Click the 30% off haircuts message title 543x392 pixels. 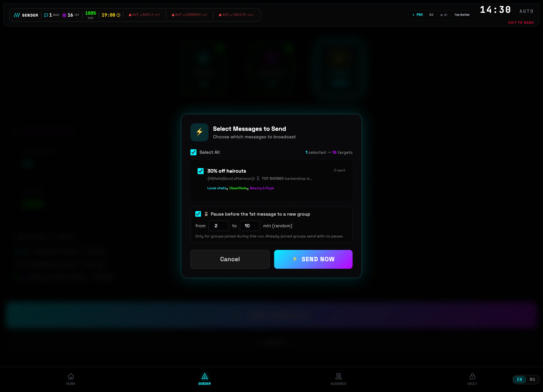pyautogui.click(x=226, y=171)
